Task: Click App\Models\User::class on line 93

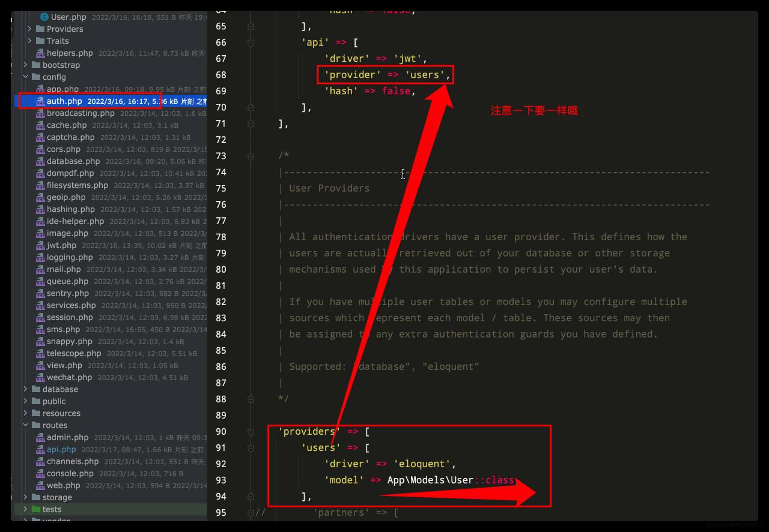Action: click(x=451, y=480)
